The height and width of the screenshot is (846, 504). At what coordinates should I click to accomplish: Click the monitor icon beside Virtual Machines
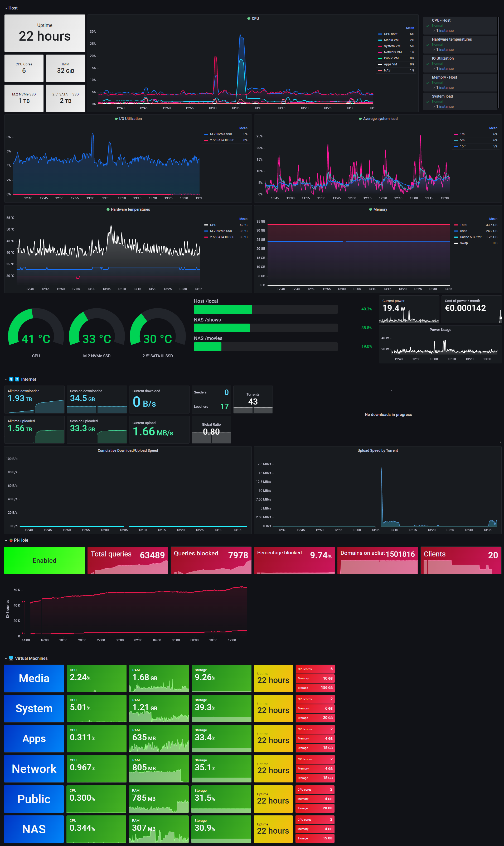tap(11, 658)
